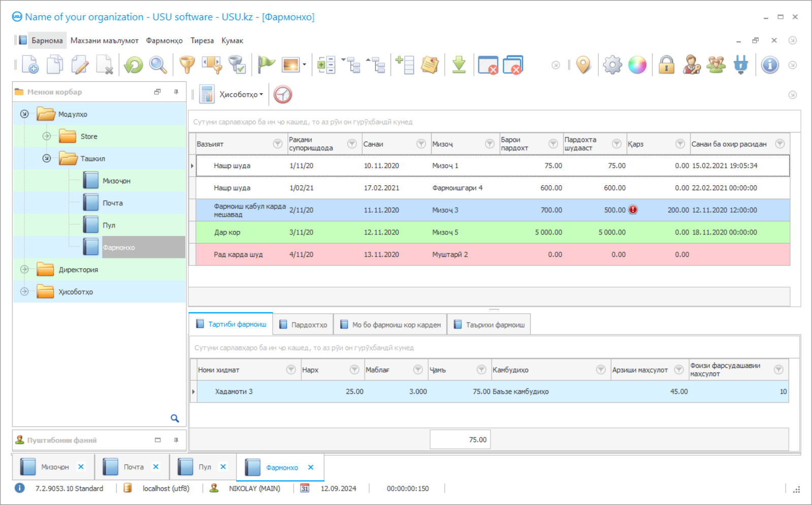Select the Тартиби фармоиш tab
The image size is (812, 505).
(231, 324)
